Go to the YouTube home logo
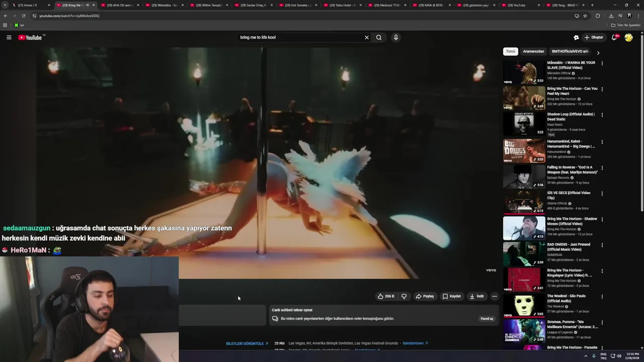This screenshot has width=644, height=362. click(30, 37)
